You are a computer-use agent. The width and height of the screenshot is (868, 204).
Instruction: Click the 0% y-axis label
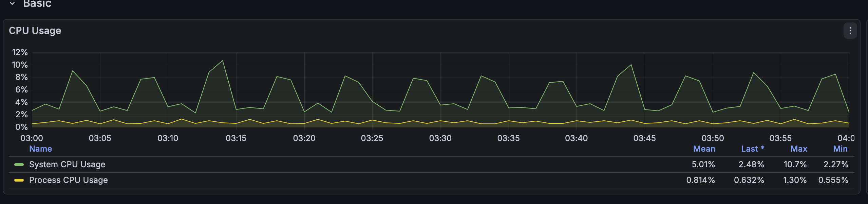point(21,127)
